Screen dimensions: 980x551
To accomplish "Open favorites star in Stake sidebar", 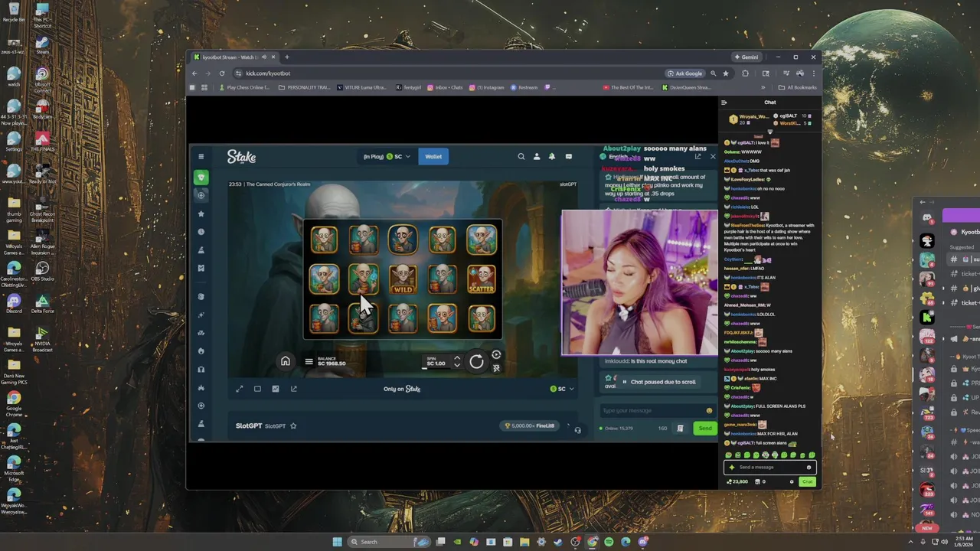I will 201,214.
